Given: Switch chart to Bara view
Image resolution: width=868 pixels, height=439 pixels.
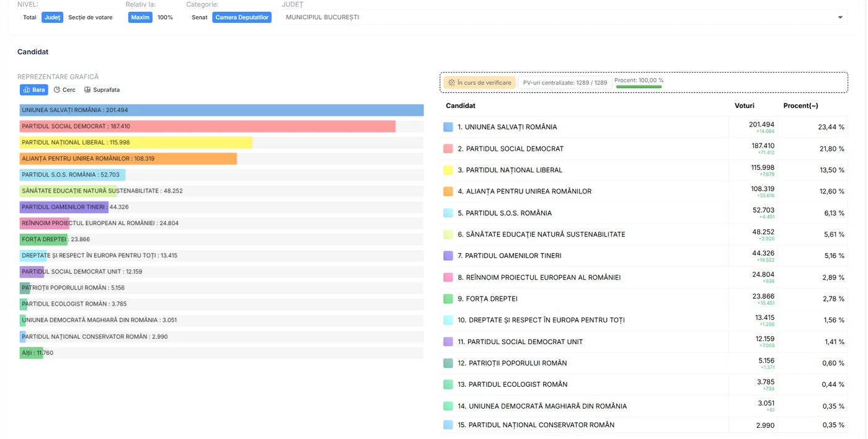Looking at the screenshot, I should click(34, 90).
